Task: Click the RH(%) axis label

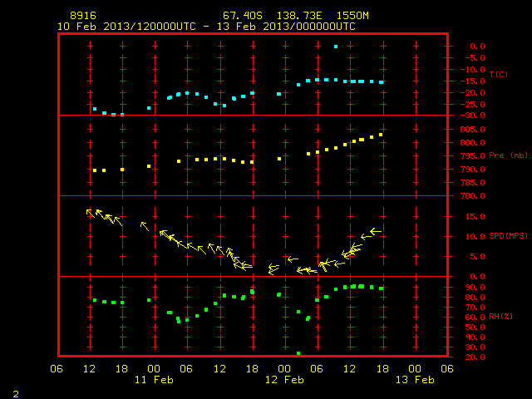Action: tap(500, 317)
